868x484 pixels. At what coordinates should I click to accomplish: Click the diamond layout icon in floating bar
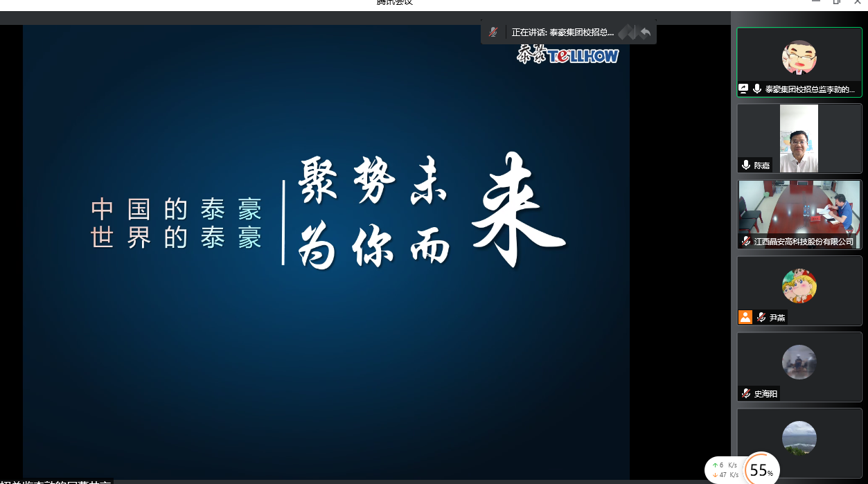[627, 32]
